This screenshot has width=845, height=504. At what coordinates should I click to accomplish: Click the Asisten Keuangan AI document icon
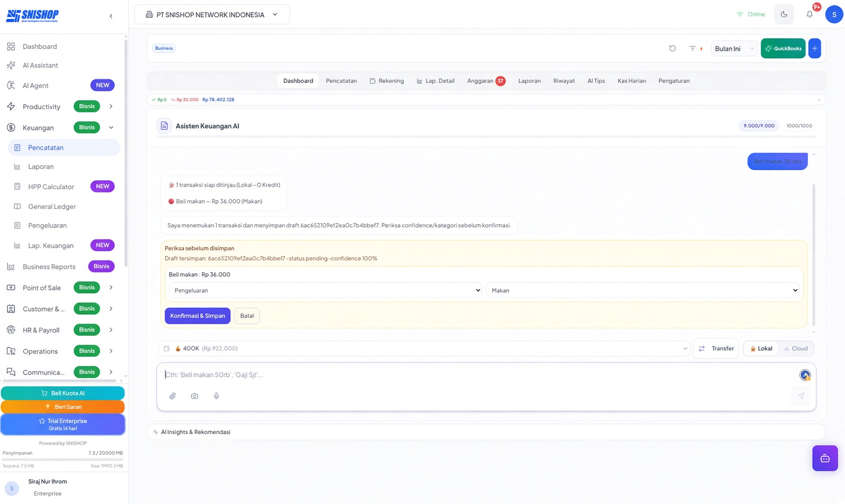click(164, 126)
